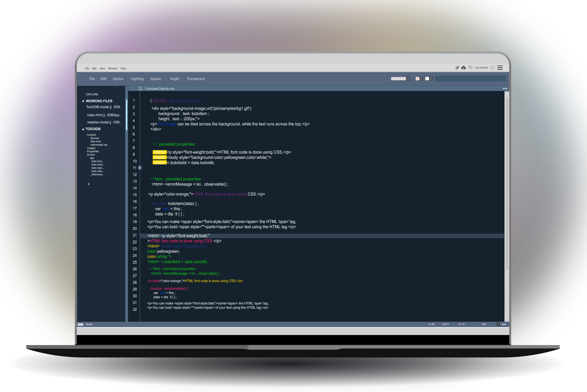587x392 pixels.
Task: Open todomodel.css in the file tree
Action: point(99,145)
